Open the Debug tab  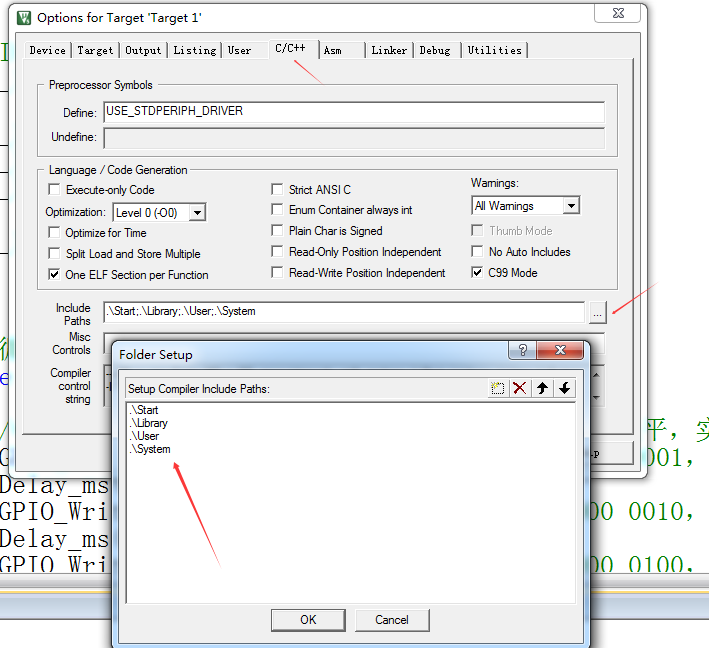pos(435,50)
